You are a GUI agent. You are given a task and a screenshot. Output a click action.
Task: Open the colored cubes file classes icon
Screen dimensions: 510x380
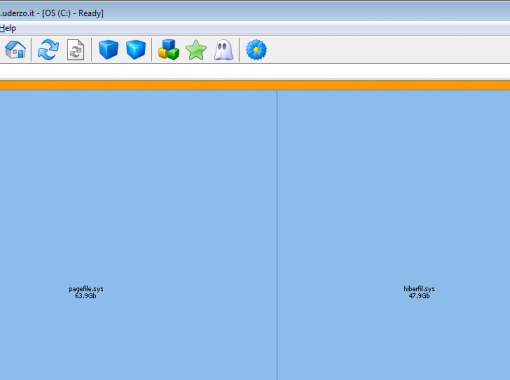(x=169, y=50)
